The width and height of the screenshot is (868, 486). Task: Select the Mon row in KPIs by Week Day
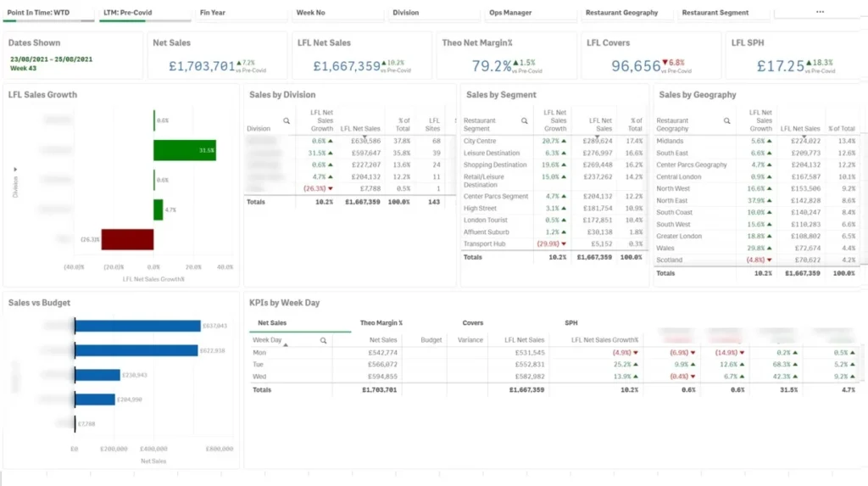click(554, 353)
